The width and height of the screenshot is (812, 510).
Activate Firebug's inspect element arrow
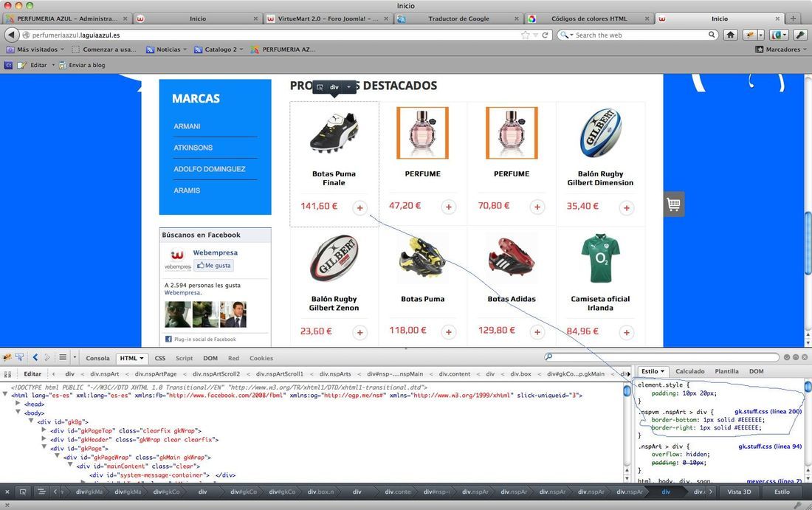(x=20, y=357)
